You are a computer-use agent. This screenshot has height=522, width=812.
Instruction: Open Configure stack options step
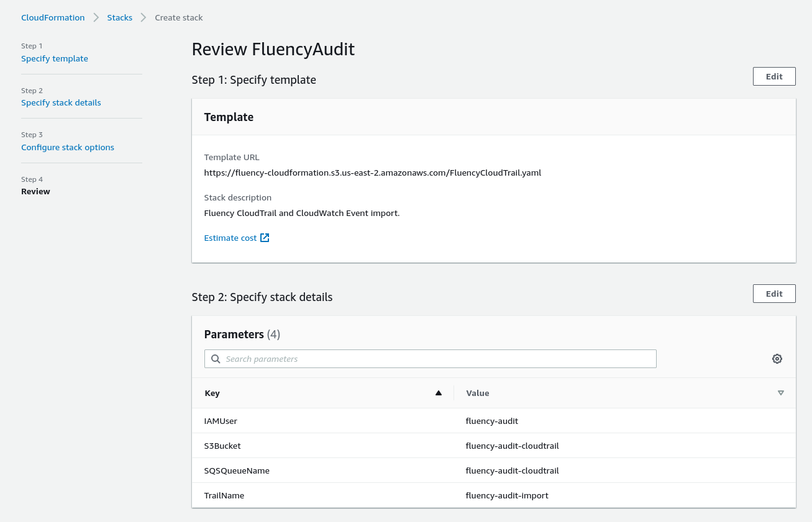point(68,147)
